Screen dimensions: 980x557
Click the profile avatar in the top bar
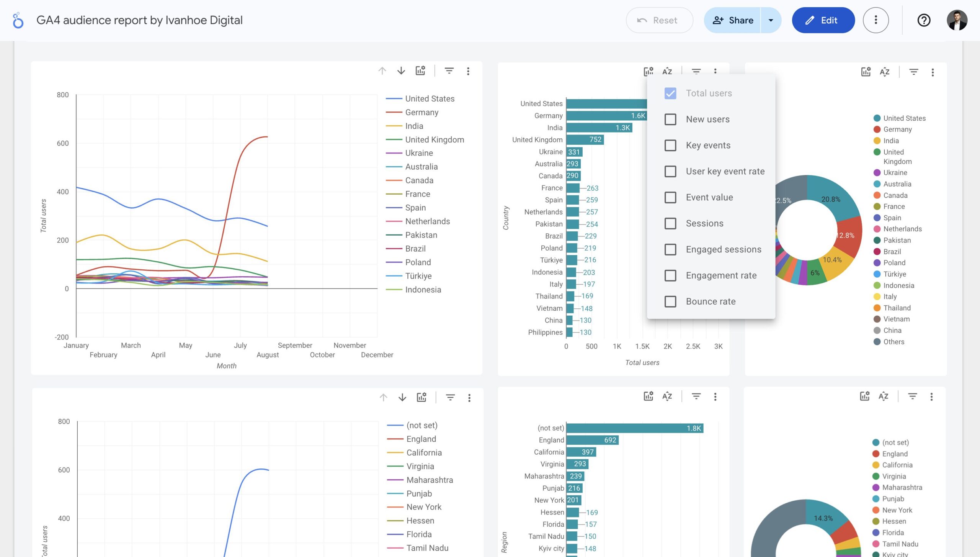[957, 20]
